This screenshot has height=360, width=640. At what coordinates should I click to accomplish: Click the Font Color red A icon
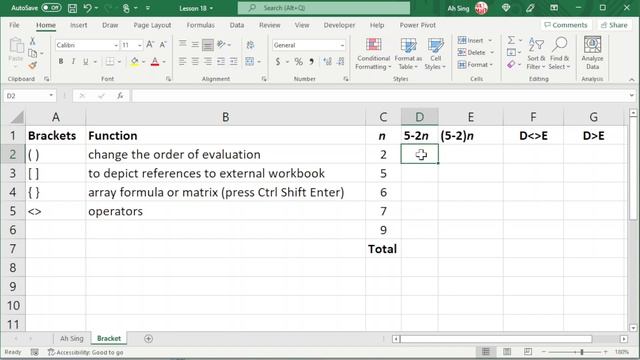click(x=155, y=62)
